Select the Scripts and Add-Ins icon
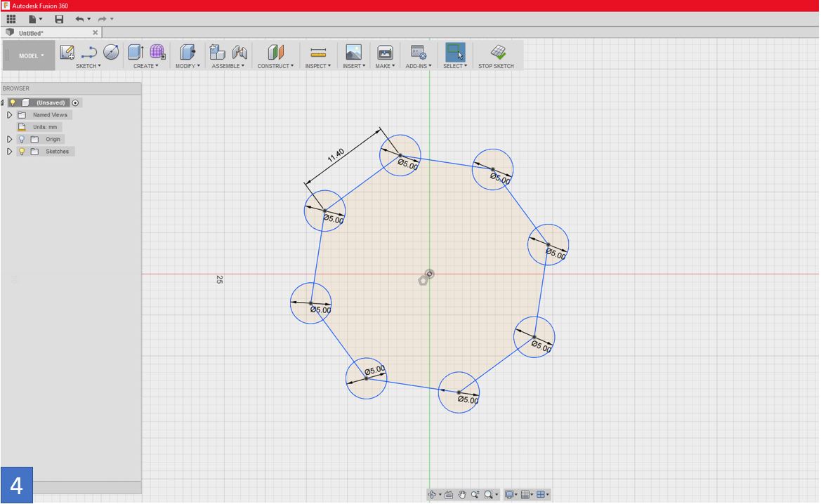 (x=419, y=52)
